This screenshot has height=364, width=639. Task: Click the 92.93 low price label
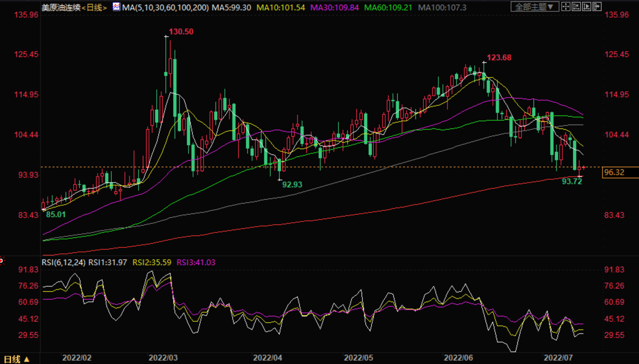(292, 185)
